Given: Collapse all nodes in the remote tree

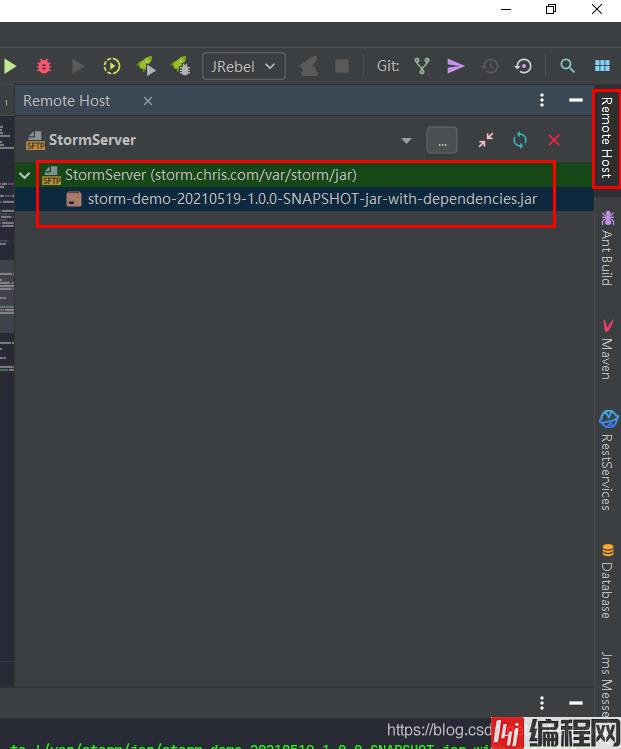Looking at the screenshot, I should click(x=486, y=141).
